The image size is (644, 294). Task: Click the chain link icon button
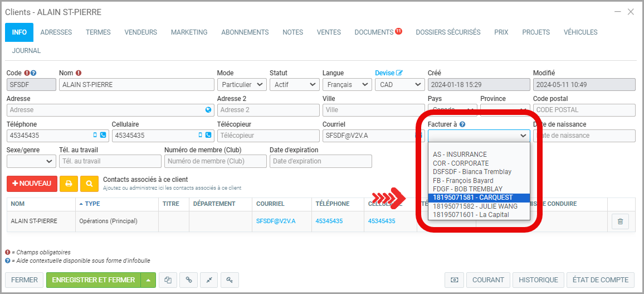coord(188,280)
